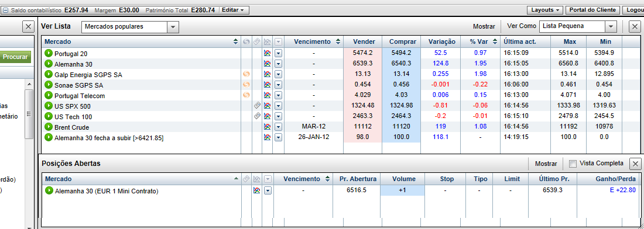Click Comprar price 2464.3 for US Tech 100
Image resolution: width=644 pixels, height=229 pixels.
(x=401, y=117)
